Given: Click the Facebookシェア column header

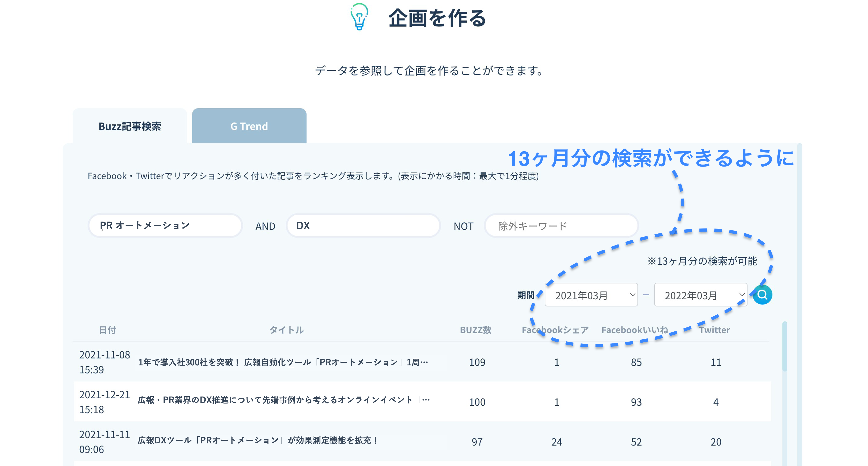Looking at the screenshot, I should click(555, 330).
